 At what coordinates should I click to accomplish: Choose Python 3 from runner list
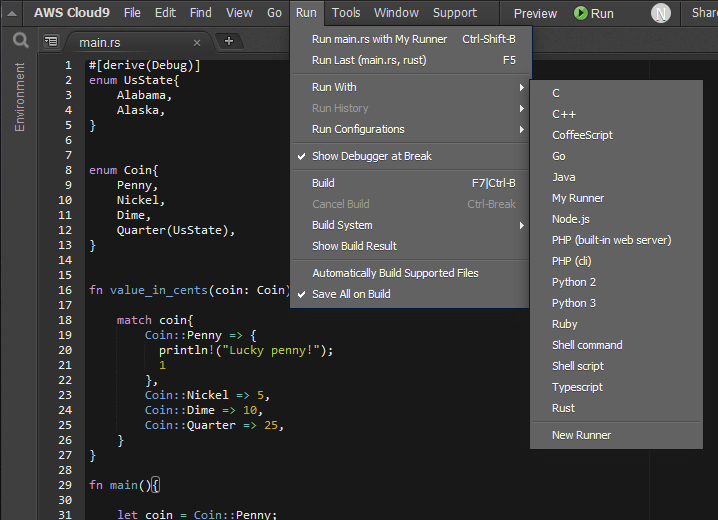pos(573,303)
